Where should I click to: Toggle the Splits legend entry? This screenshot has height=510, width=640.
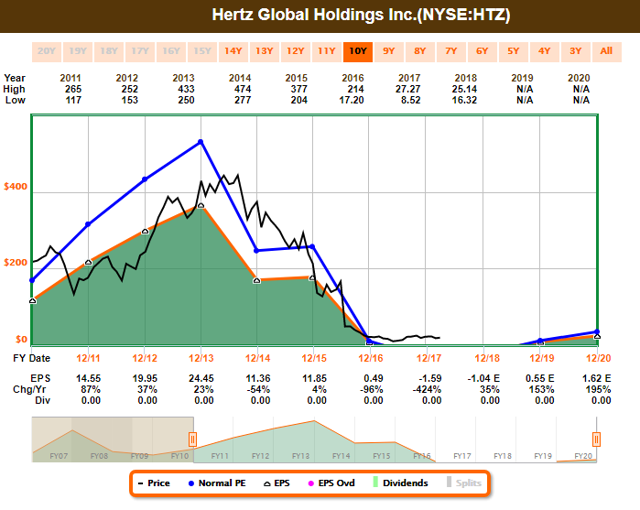tap(464, 483)
